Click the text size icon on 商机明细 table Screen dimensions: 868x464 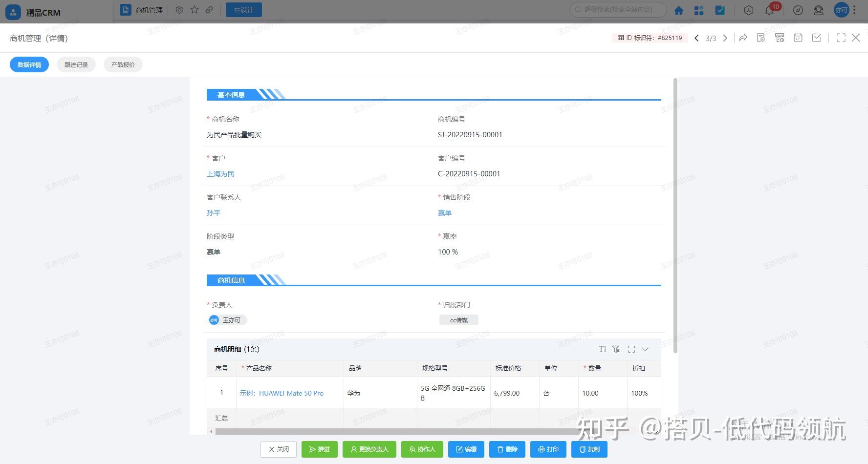coord(602,349)
